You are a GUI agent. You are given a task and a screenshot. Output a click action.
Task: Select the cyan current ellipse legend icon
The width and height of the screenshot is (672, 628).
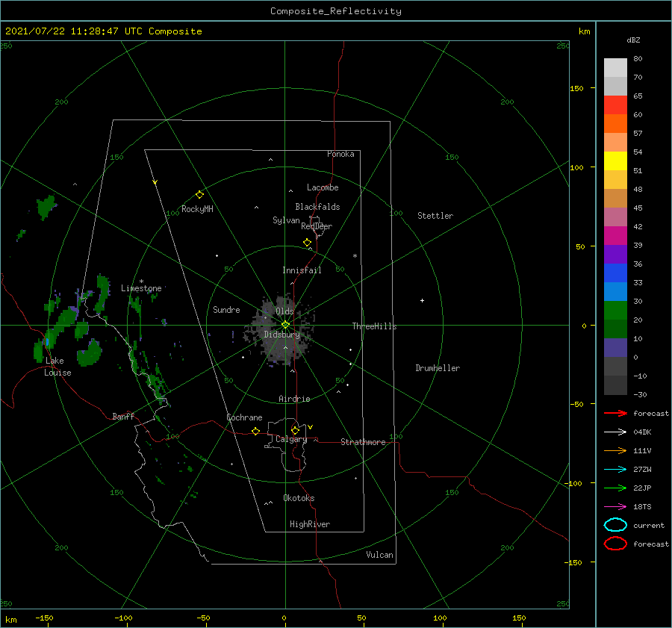(x=615, y=525)
